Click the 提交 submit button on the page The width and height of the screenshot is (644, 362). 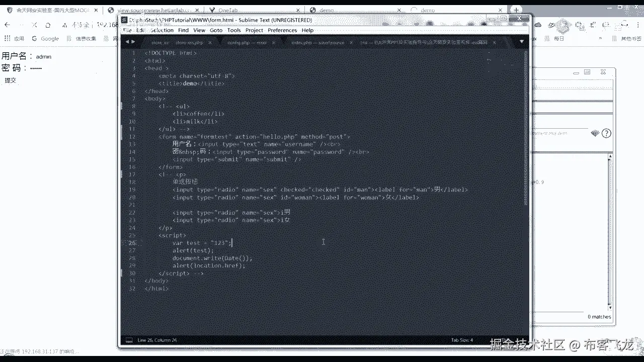click(11, 80)
